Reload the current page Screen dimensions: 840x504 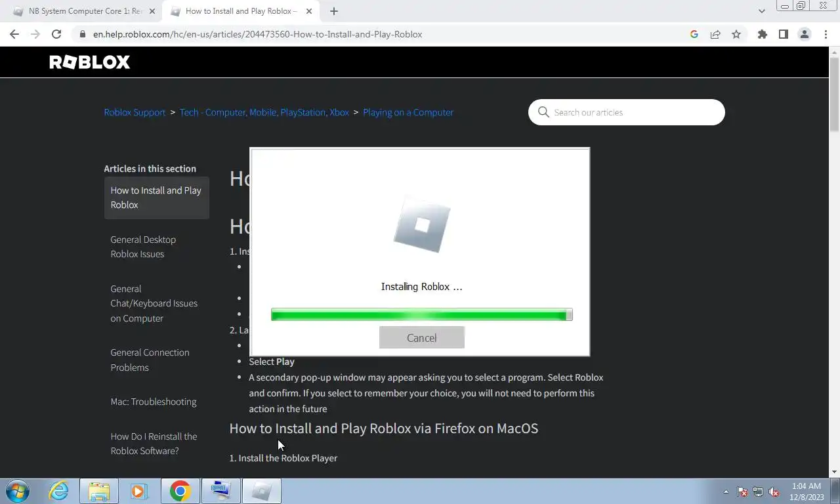click(56, 34)
